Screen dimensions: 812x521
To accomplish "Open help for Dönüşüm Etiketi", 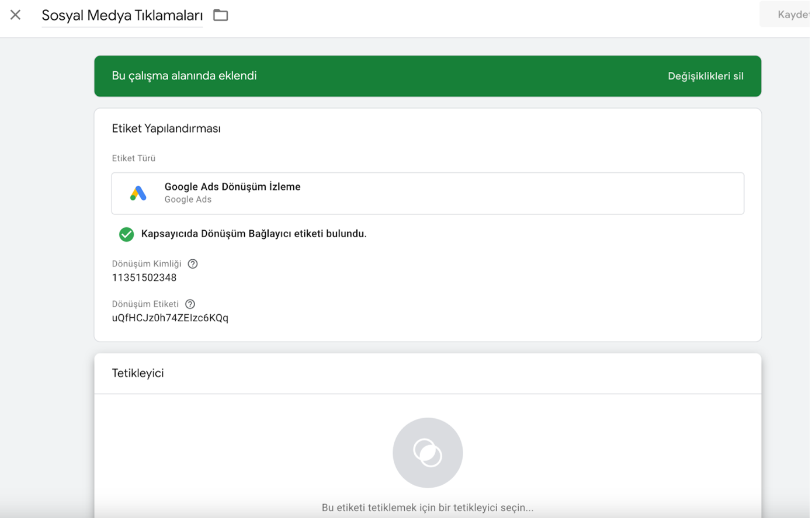I will [190, 304].
